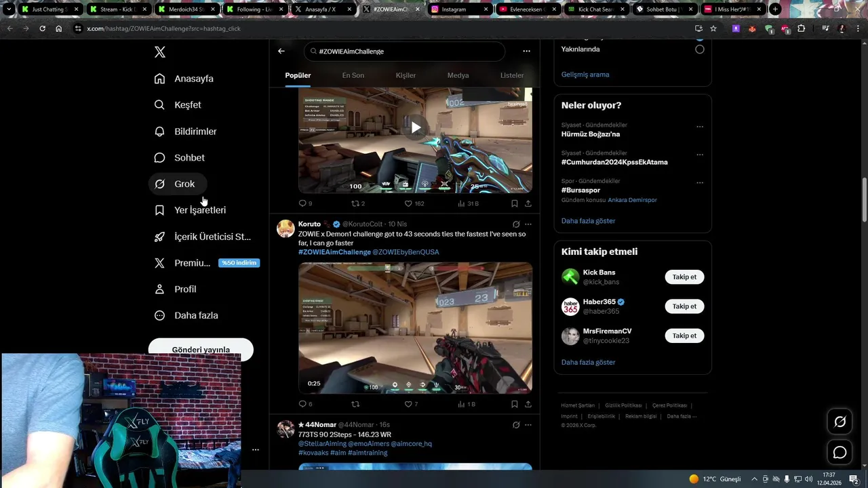Open options for #Bursaspor trend
Screen dimensions: 868x488
coord(700,182)
